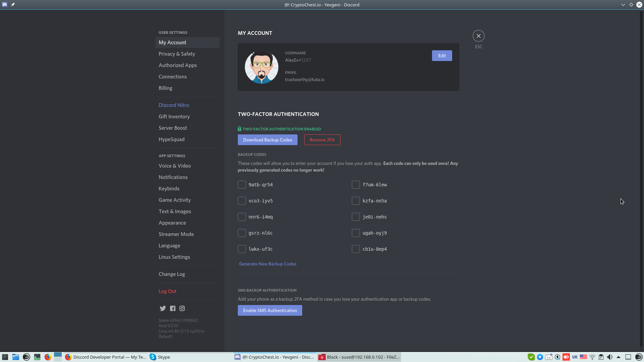Viewport: 644px width, 362px height.
Task: Open volume control in system tray
Action: [x=610, y=357]
